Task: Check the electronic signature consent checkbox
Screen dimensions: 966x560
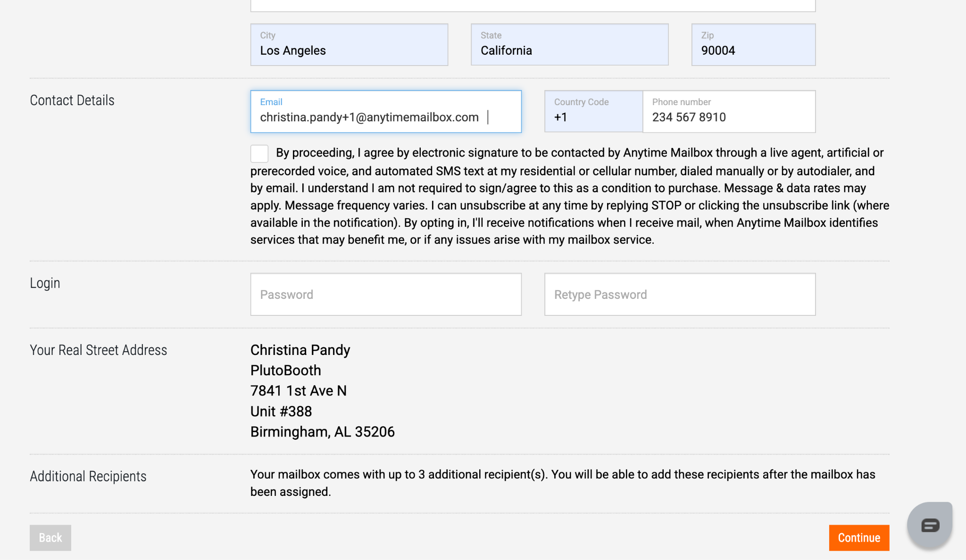Action: 259,154
